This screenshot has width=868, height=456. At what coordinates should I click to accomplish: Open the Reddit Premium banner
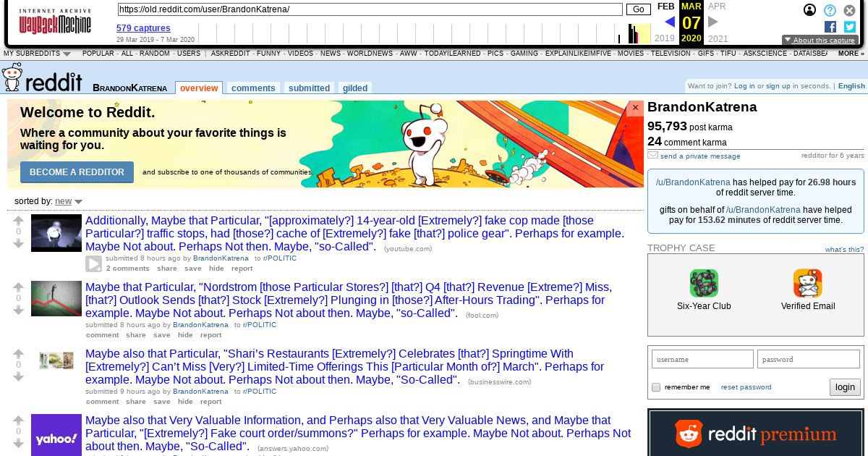click(x=756, y=433)
